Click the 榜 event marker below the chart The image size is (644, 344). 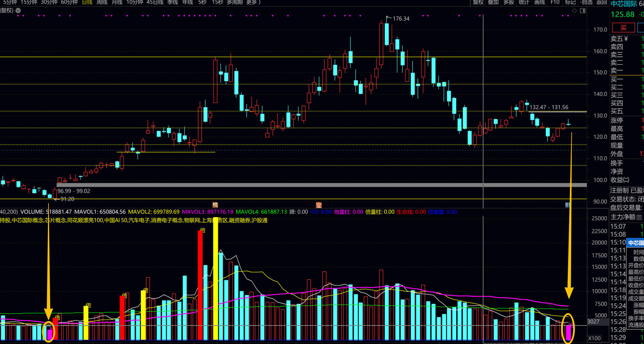click(x=215, y=205)
